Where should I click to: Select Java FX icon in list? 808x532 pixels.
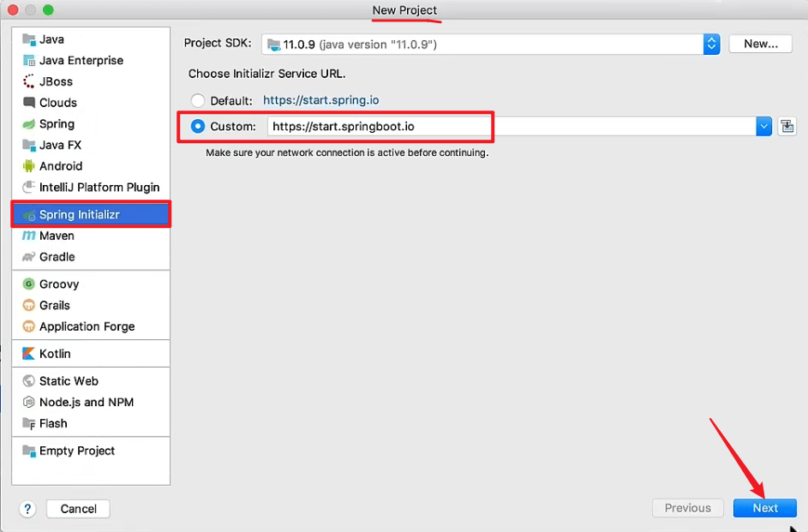(29, 145)
